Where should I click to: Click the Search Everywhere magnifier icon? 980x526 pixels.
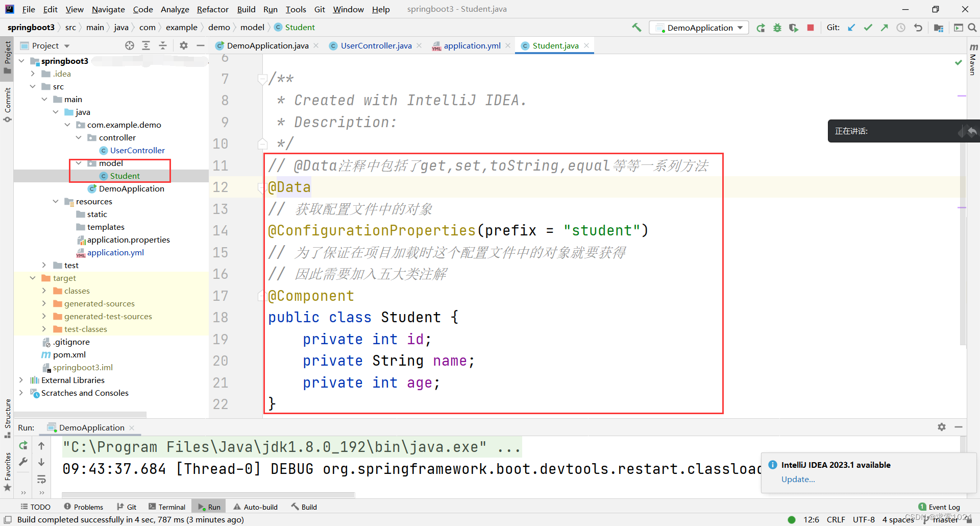(x=972, y=28)
